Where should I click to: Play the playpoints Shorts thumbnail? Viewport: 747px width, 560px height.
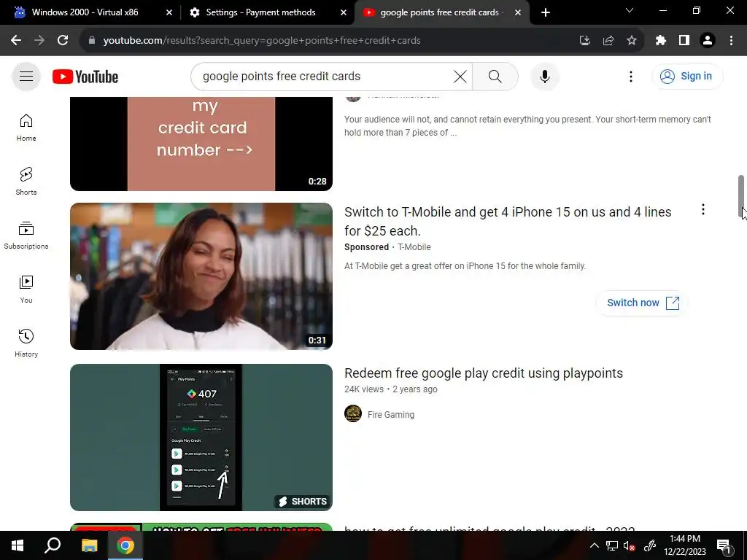coord(201,437)
